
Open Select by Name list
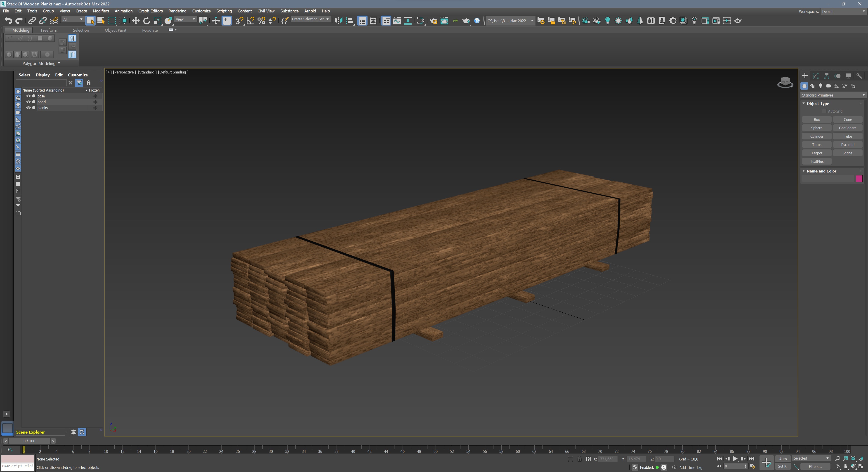(101, 21)
